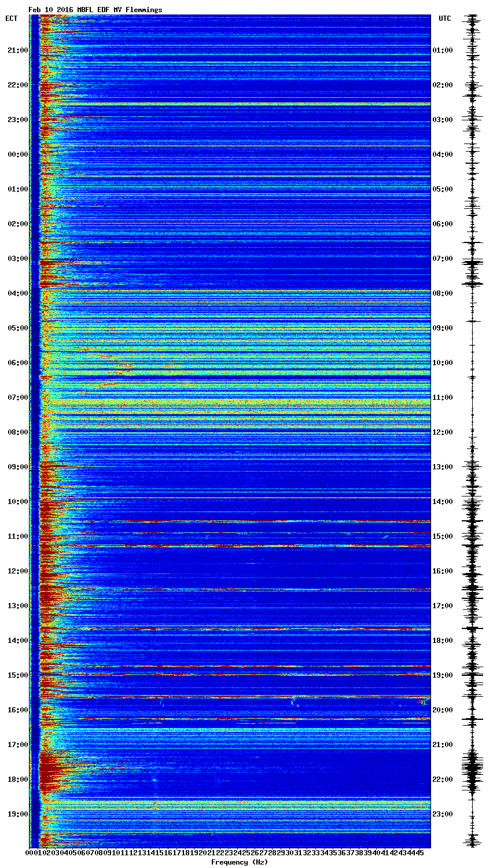Screen dimensions: 493x868
Task: Pick the 08:00 label on the UTC axis
Action: [443, 293]
